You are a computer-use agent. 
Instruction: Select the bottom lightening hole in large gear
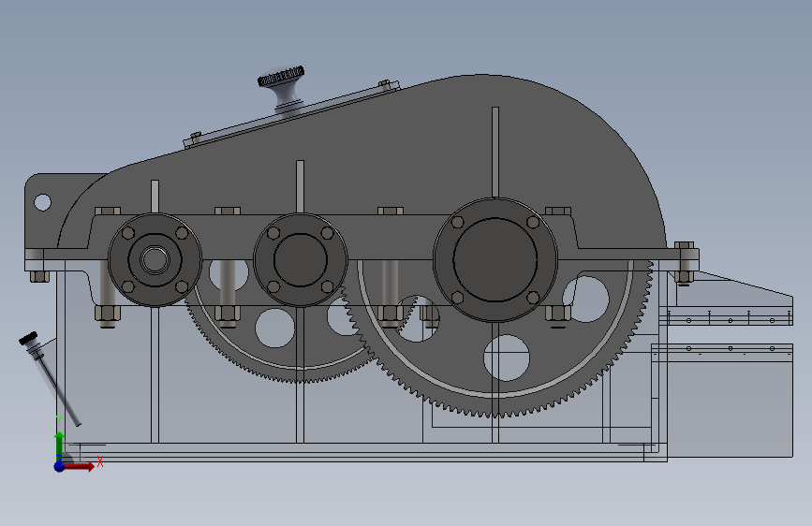coord(507,358)
